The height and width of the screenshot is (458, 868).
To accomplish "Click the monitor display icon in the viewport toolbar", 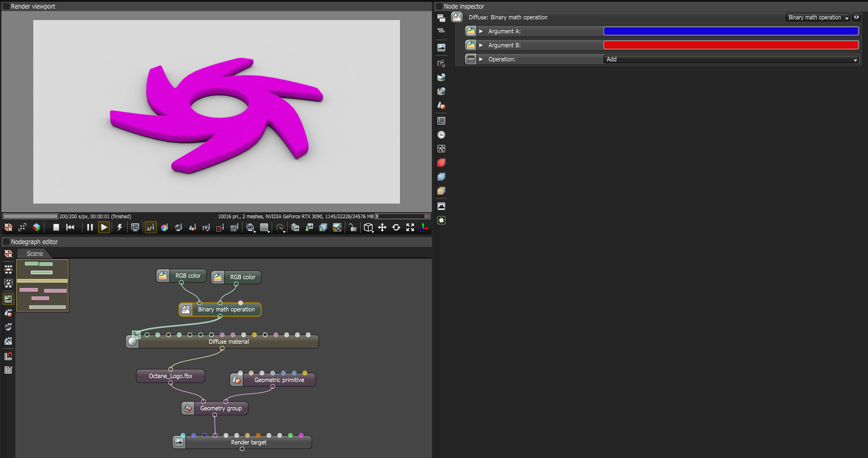I will (135, 227).
